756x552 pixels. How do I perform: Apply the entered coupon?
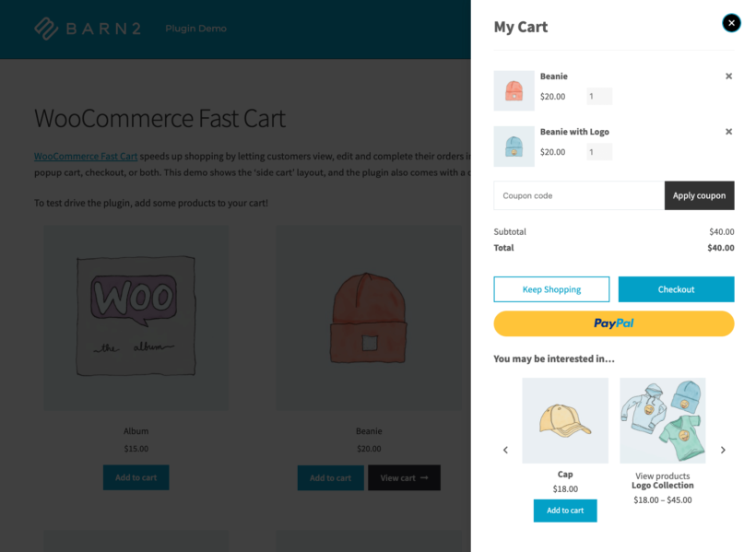pos(699,195)
